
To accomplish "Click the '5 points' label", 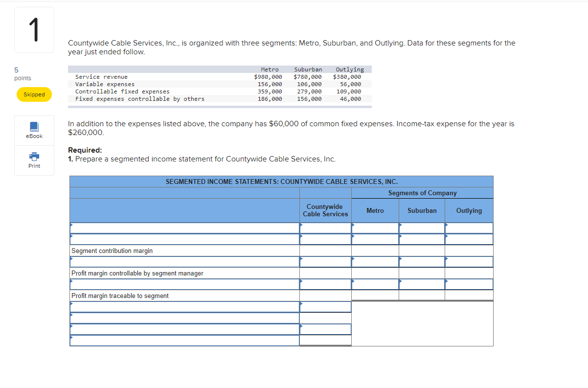I will point(23,74).
